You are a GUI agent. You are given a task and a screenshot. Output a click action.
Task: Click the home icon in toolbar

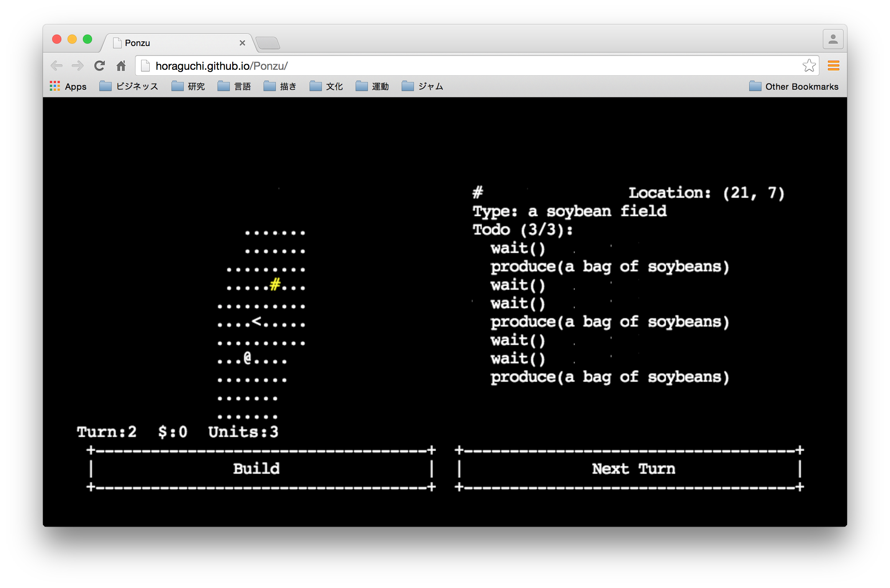pyautogui.click(x=121, y=66)
